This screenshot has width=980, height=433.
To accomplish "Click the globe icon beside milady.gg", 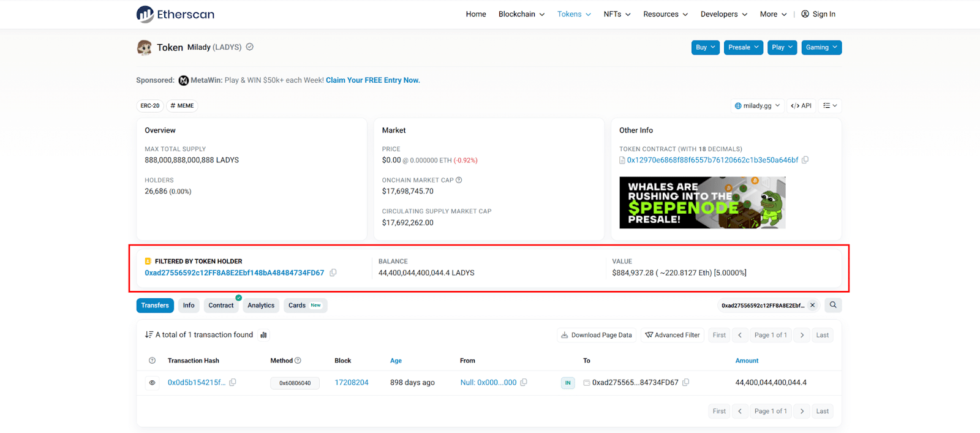I will click(738, 106).
